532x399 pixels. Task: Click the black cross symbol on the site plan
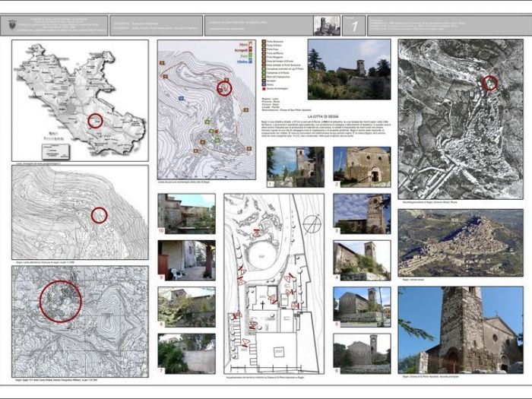point(262,304)
